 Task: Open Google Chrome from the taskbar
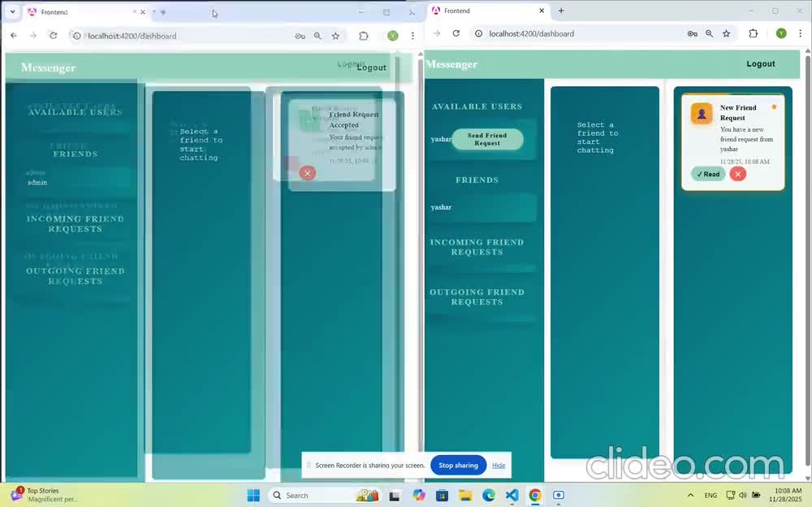tap(535, 495)
